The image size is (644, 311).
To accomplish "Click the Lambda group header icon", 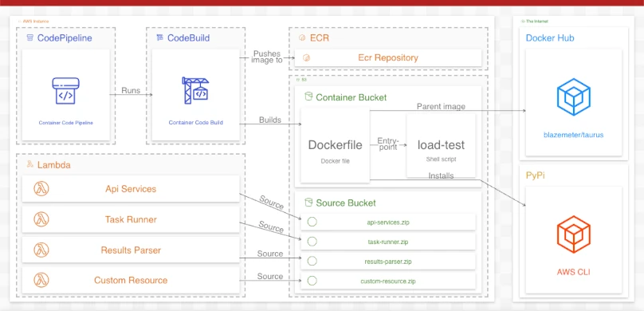I will [30, 164].
